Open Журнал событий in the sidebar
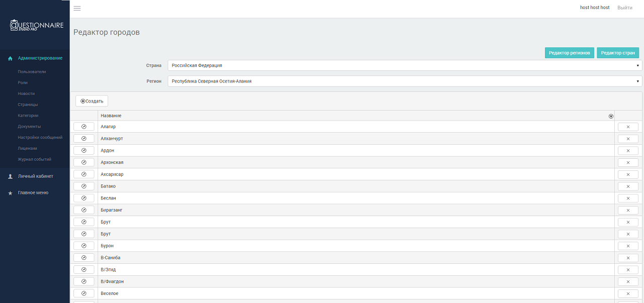The height and width of the screenshot is (303, 644). click(35, 159)
